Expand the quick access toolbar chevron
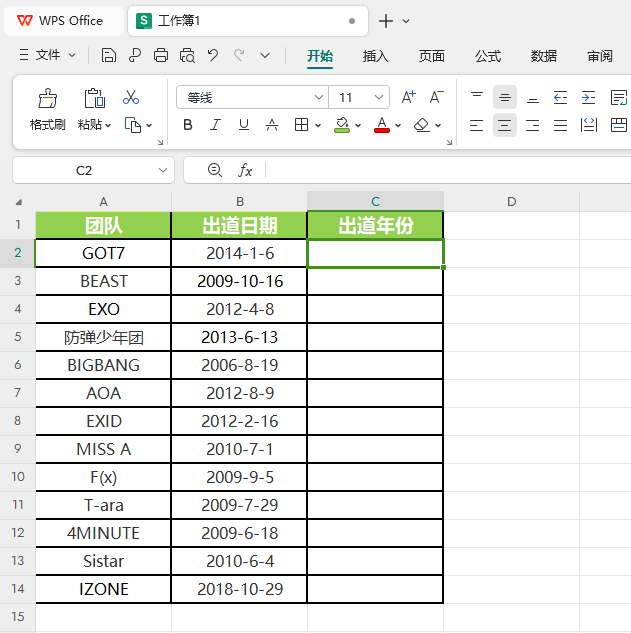The width and height of the screenshot is (631, 633). 265,55
